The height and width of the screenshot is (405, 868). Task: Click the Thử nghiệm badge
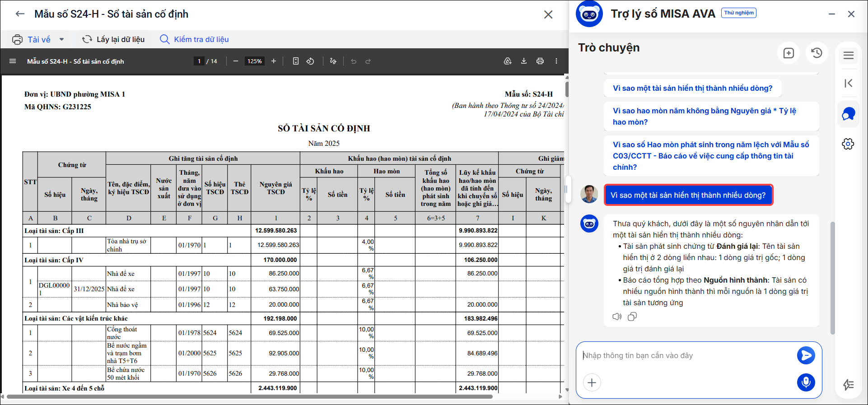[739, 13]
